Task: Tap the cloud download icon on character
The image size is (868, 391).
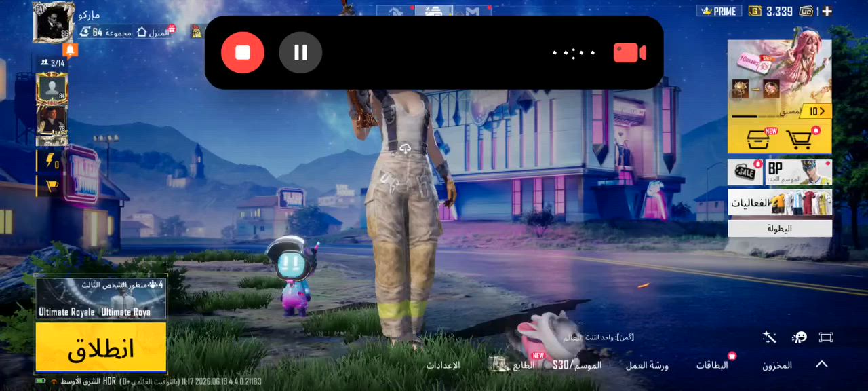Action: tap(406, 149)
